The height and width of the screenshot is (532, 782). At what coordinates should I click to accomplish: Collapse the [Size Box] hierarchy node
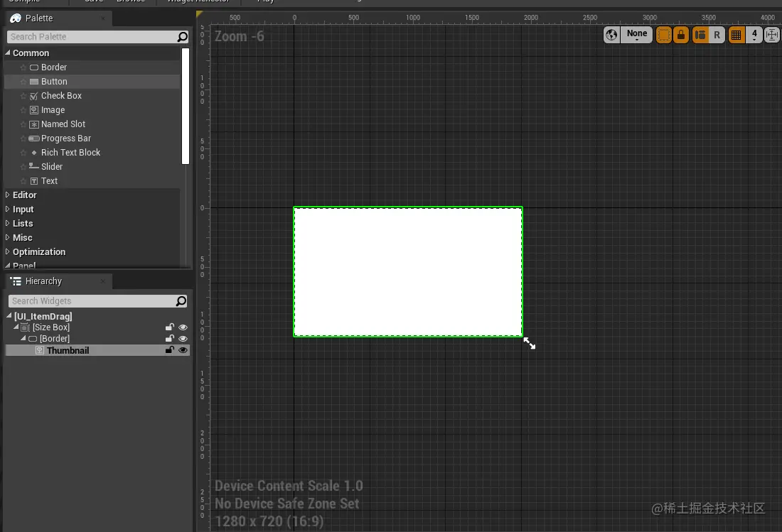16,327
